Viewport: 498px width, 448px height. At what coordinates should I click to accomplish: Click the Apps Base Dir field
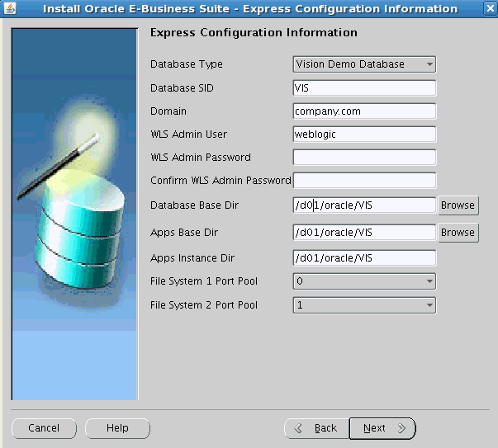point(364,233)
